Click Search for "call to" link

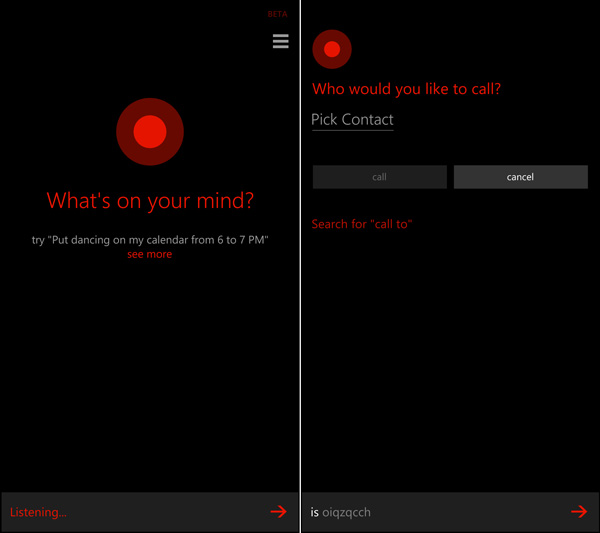click(x=362, y=224)
